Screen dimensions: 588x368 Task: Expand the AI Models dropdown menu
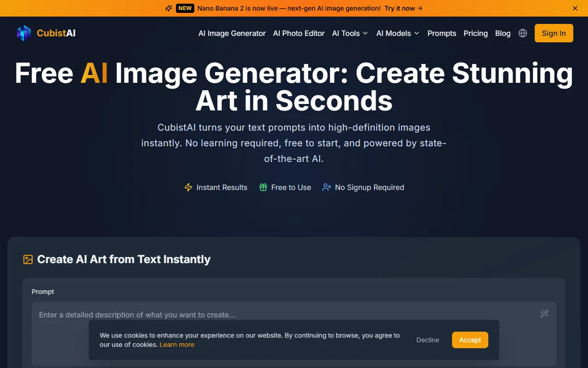397,33
